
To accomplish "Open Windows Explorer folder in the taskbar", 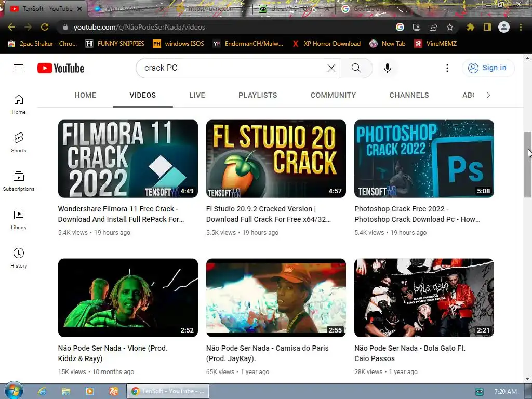I will click(66, 391).
